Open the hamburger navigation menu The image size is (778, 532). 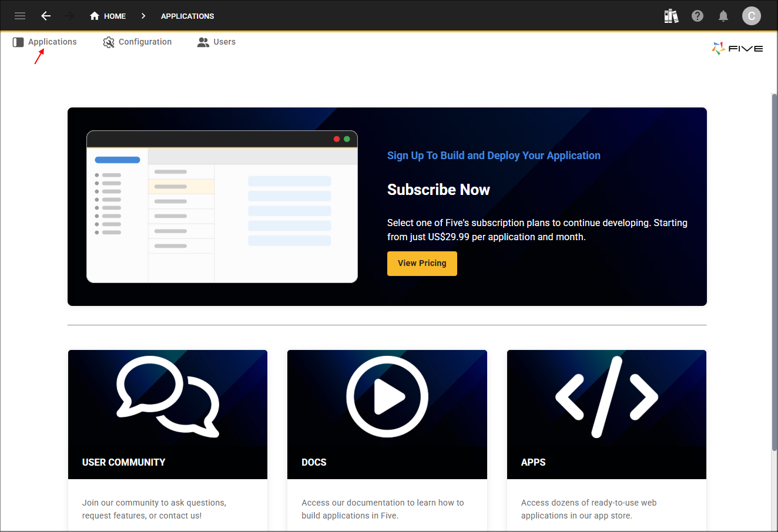coord(20,16)
